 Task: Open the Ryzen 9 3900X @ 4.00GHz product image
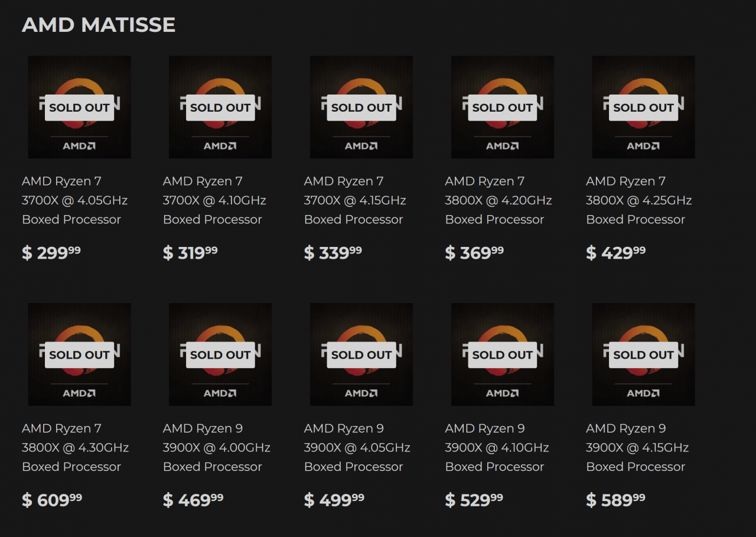click(220, 354)
